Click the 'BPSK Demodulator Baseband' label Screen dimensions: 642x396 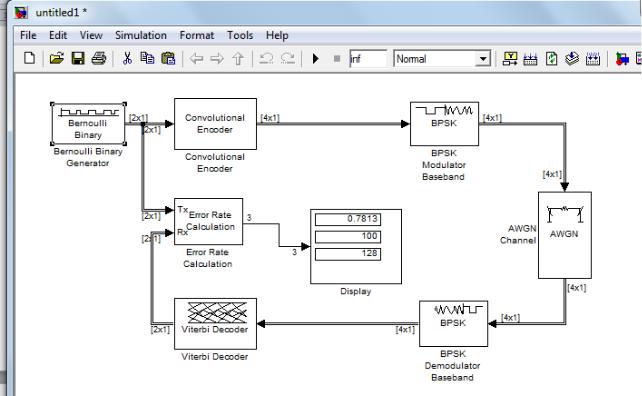452,366
